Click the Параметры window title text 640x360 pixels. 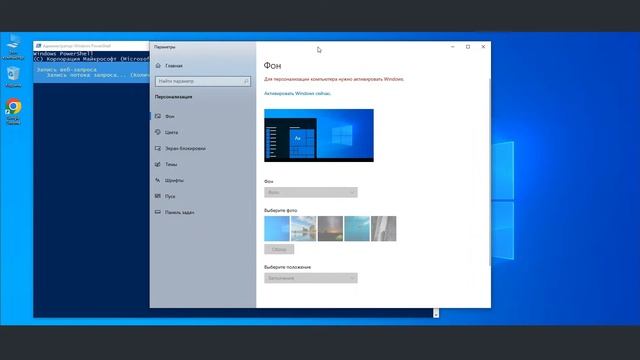point(164,47)
